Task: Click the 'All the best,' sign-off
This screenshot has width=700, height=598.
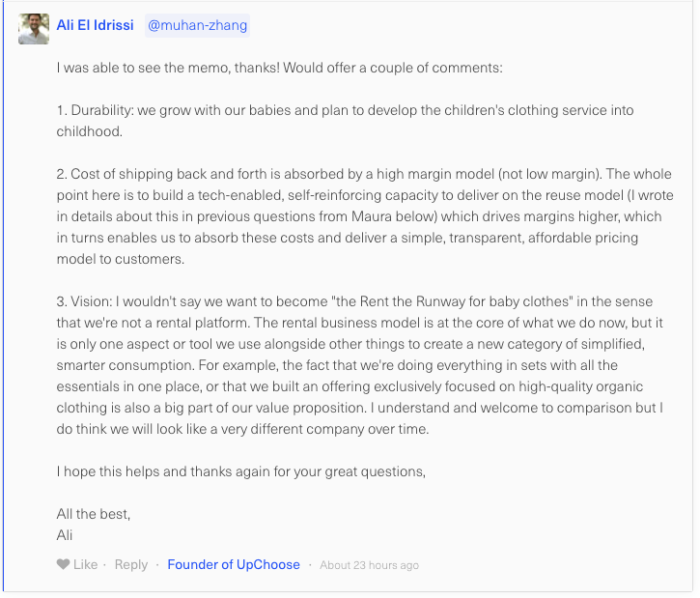Action: [x=94, y=514]
